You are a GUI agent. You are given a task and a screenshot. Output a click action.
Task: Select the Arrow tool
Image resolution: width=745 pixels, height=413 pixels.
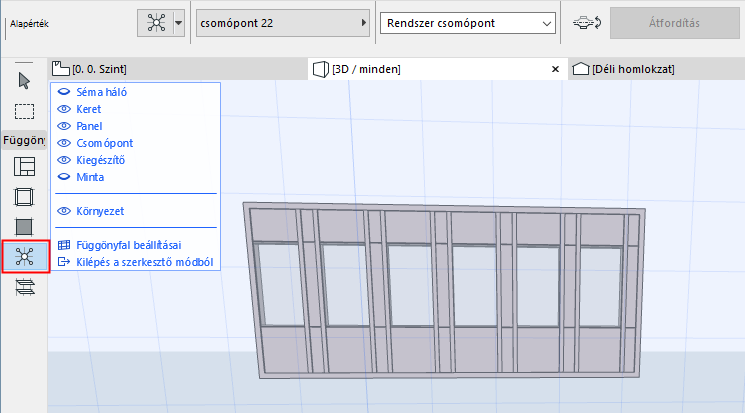tap(24, 81)
